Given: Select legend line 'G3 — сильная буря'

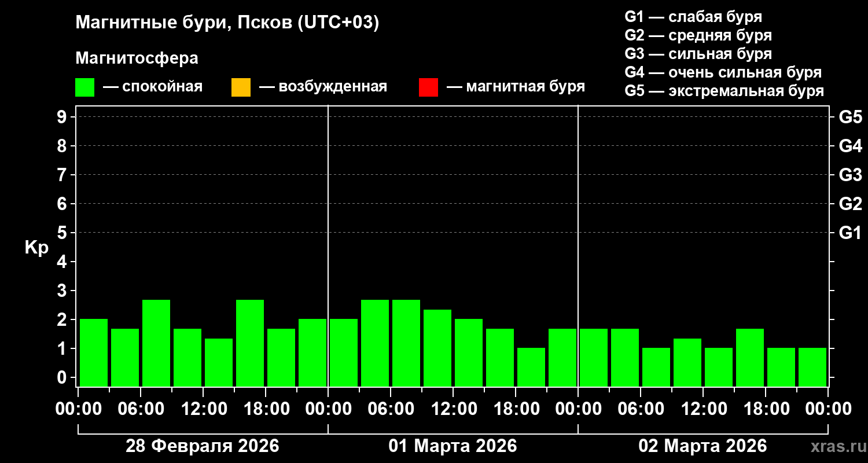Looking at the screenshot, I should coord(698,54).
